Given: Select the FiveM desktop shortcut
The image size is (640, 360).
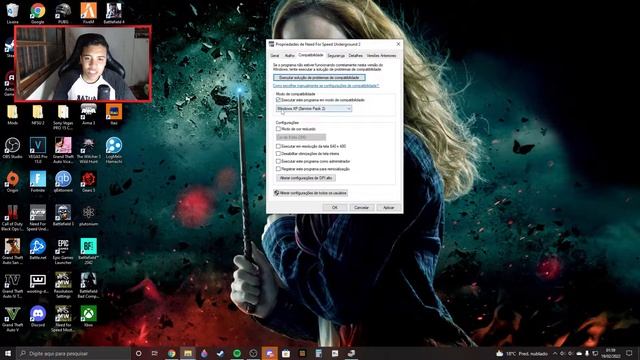Looking at the screenshot, I should pyautogui.click(x=88, y=13).
